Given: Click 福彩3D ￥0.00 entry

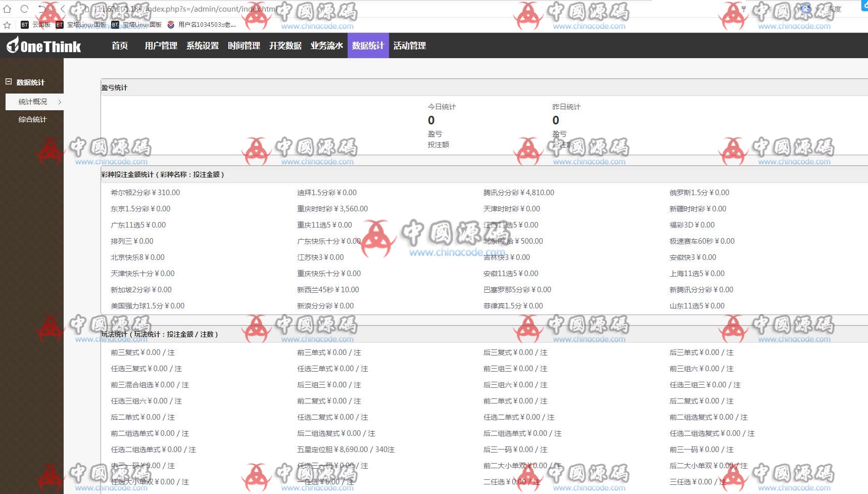Looking at the screenshot, I should tap(692, 225).
